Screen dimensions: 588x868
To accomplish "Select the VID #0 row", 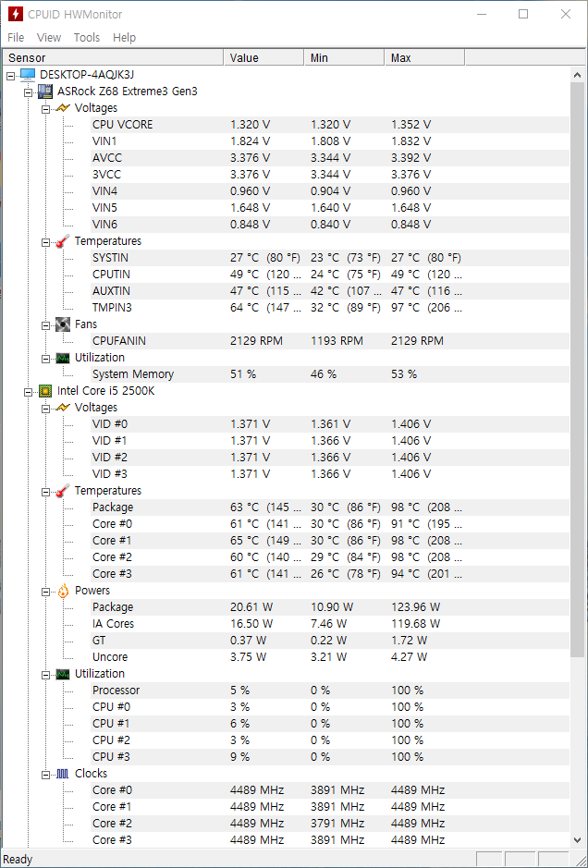I will (330, 424).
